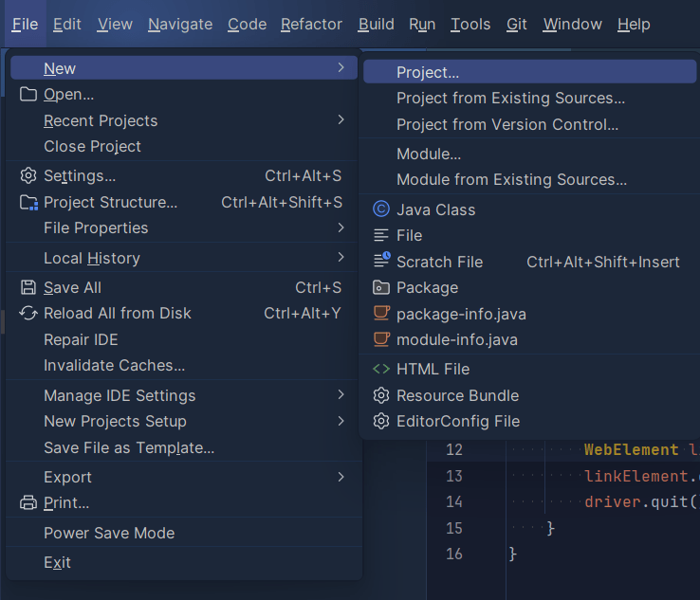Click the Java Class circle icon
The image size is (700, 600).
[x=381, y=209]
